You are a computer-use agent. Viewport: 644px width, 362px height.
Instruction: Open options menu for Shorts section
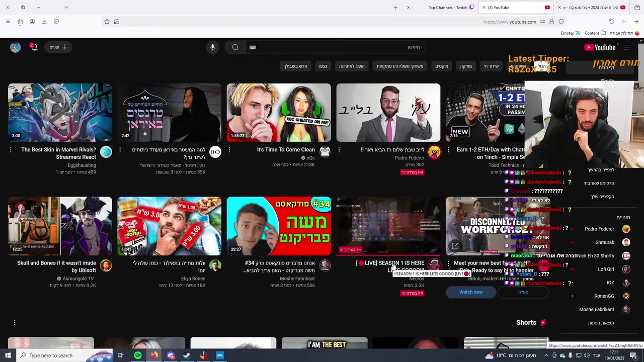point(15,322)
